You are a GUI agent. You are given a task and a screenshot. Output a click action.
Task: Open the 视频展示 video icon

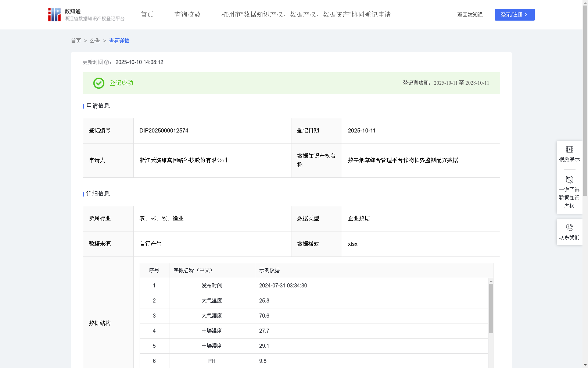569,149
